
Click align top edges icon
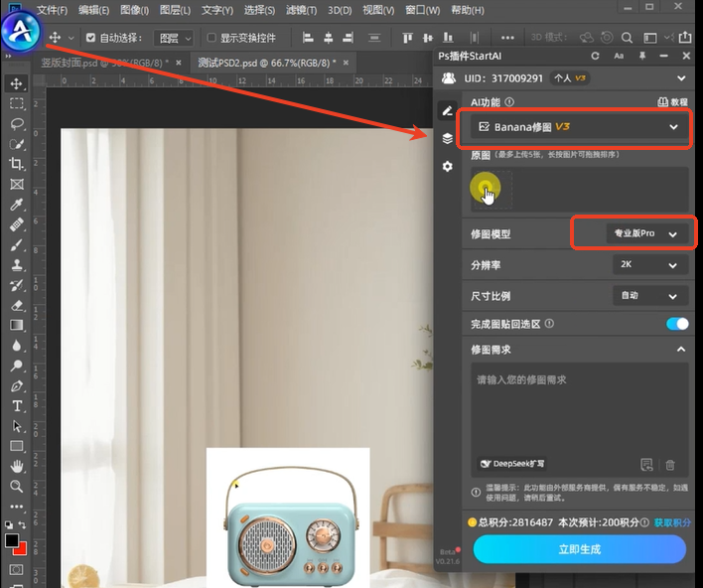407,38
